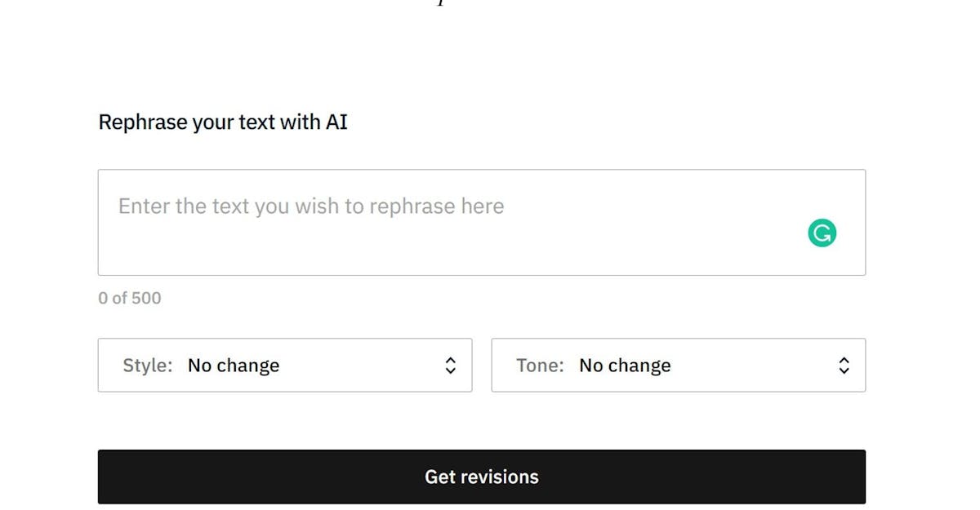Click the "0 of 500" character counter
Viewport: 980px width, 510px height.
130,298
